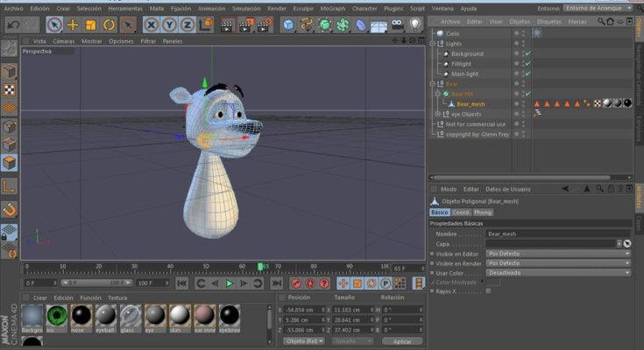Select the ear inner material
The image size is (644, 350).
coord(204,317)
